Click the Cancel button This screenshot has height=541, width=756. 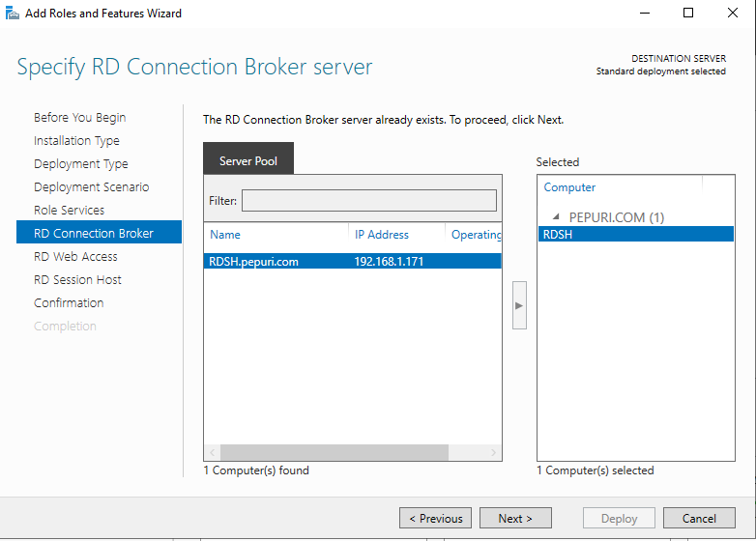click(699, 518)
